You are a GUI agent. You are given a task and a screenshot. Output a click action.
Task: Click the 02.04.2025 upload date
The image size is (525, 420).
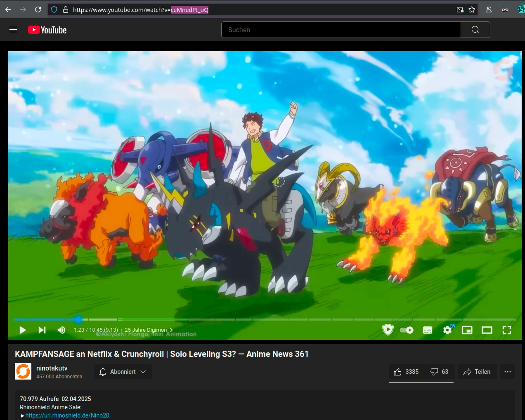point(76,399)
